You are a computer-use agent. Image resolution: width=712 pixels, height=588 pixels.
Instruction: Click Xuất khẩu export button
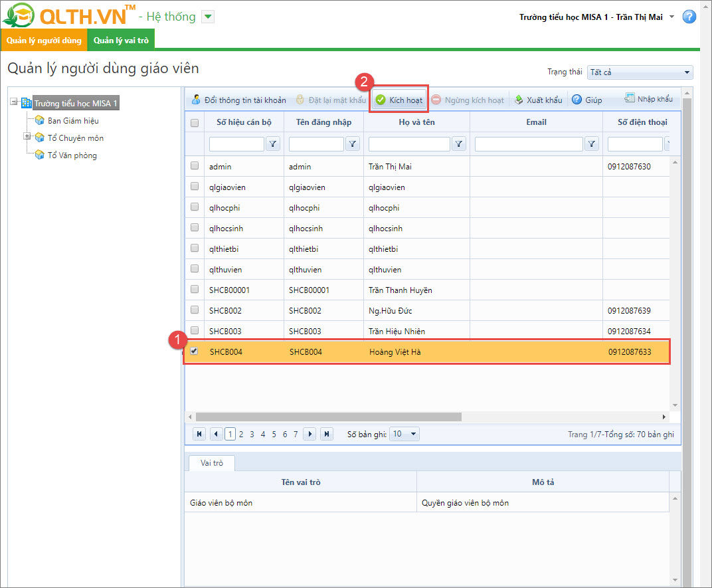tap(538, 100)
